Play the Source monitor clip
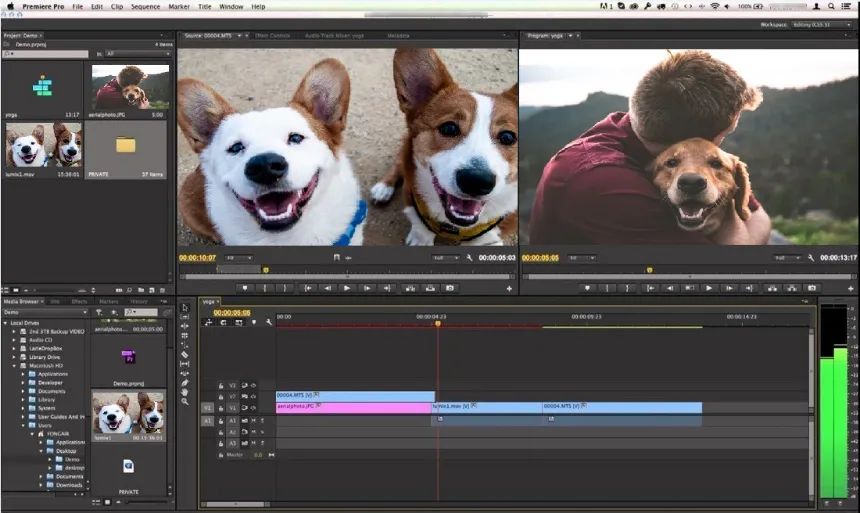The width and height of the screenshot is (860, 513). pyautogui.click(x=347, y=288)
